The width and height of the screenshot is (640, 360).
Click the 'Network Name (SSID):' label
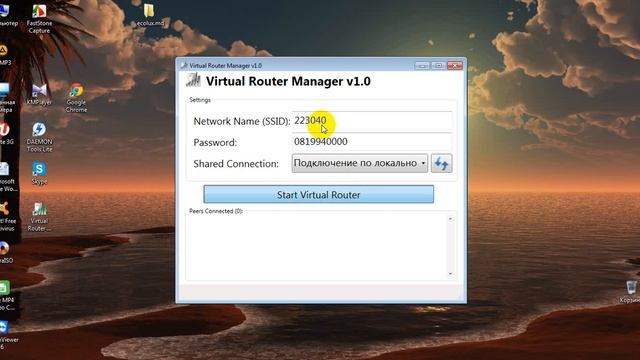point(242,121)
